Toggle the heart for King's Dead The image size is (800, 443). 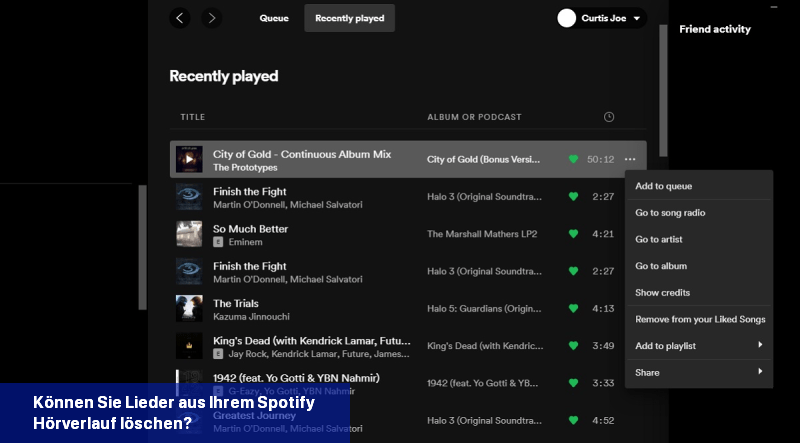coord(573,346)
